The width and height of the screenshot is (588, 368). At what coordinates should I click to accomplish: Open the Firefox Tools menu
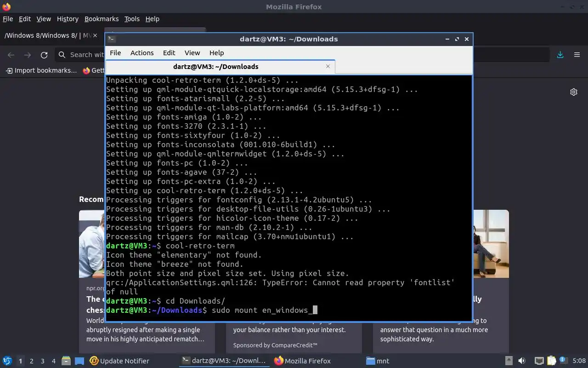tap(132, 19)
